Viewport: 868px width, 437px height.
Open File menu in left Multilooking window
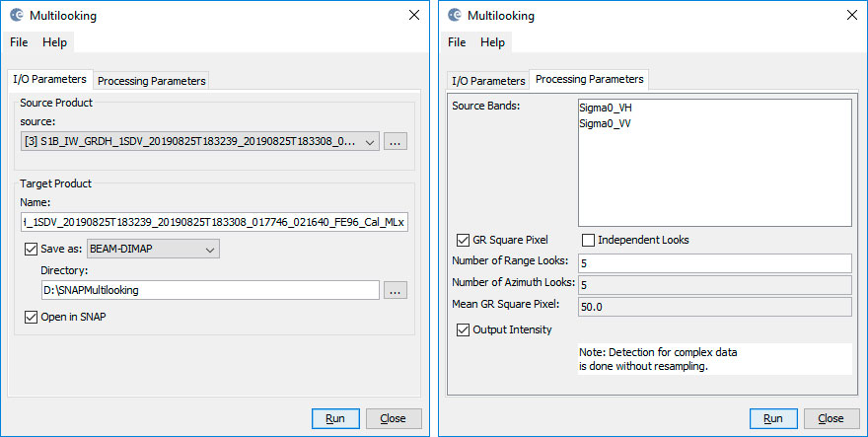(x=19, y=42)
